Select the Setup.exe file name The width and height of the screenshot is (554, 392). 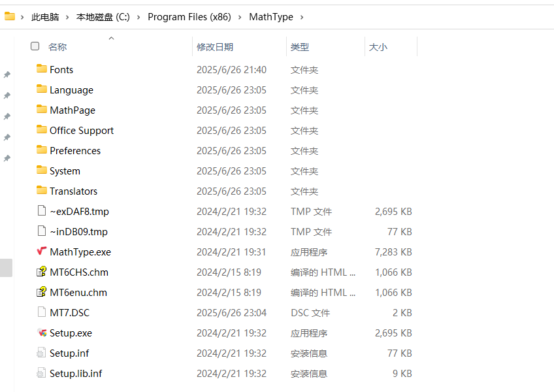71,333
